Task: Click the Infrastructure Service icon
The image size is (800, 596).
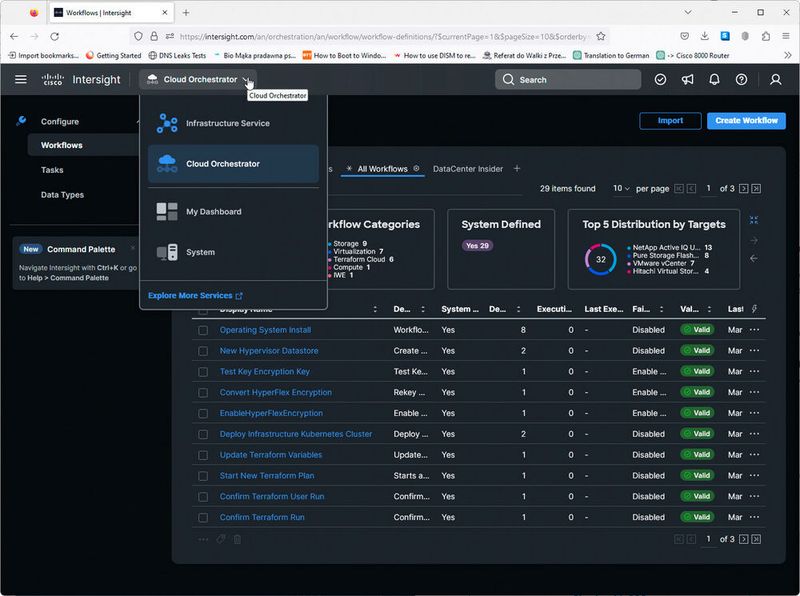Action: click(167, 123)
